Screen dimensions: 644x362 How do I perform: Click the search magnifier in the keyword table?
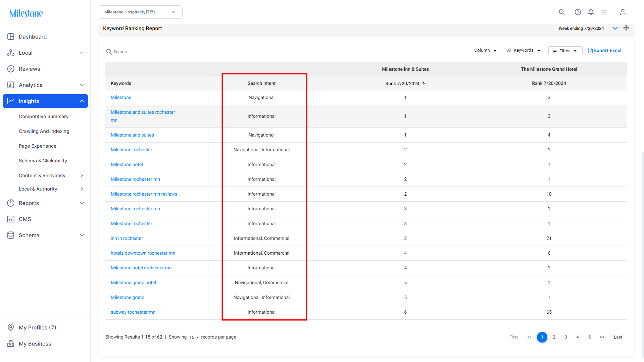pos(109,52)
